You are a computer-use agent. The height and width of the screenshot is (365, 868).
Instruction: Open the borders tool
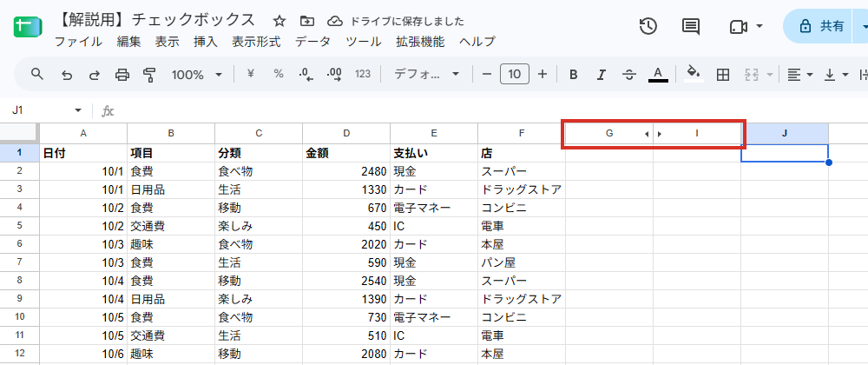click(722, 74)
